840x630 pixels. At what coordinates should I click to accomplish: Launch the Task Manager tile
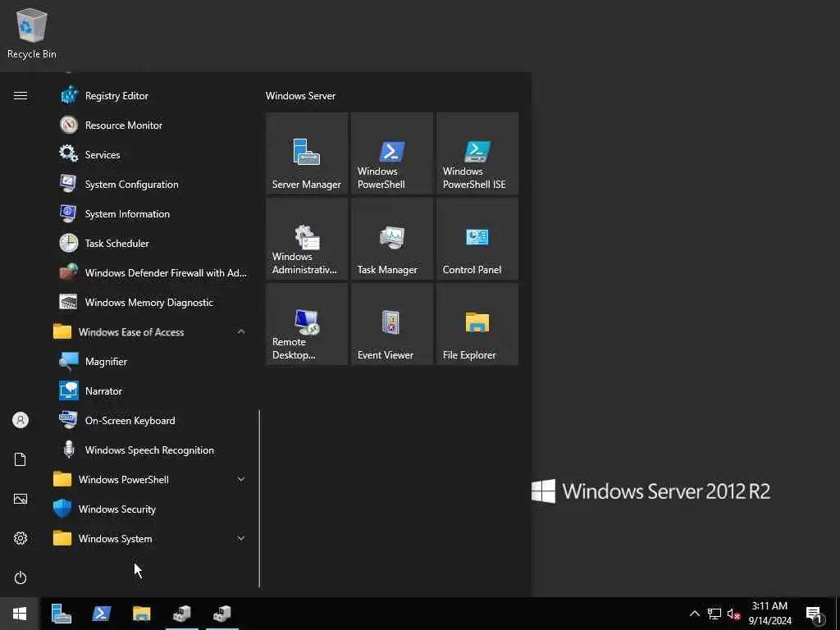pyautogui.click(x=391, y=239)
